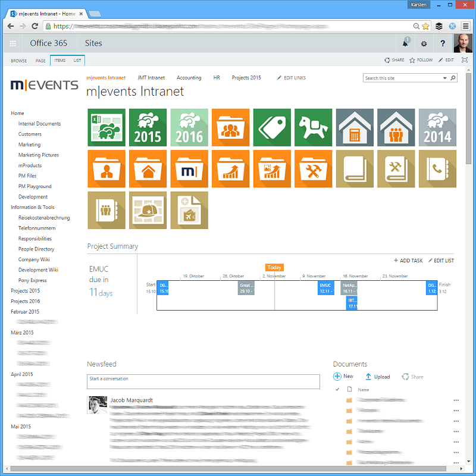Switch to the BROWSE ribbon tab
This screenshot has width=476, height=476.
tap(18, 60)
